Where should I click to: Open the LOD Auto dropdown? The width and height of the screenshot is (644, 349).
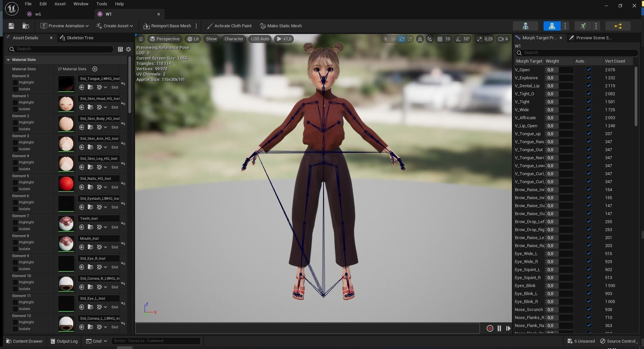click(260, 39)
